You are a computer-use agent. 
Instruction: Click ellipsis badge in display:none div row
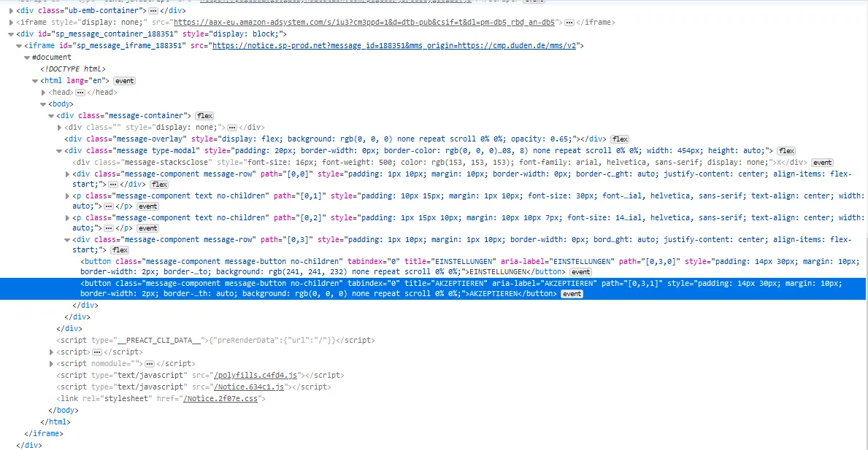(x=232, y=127)
